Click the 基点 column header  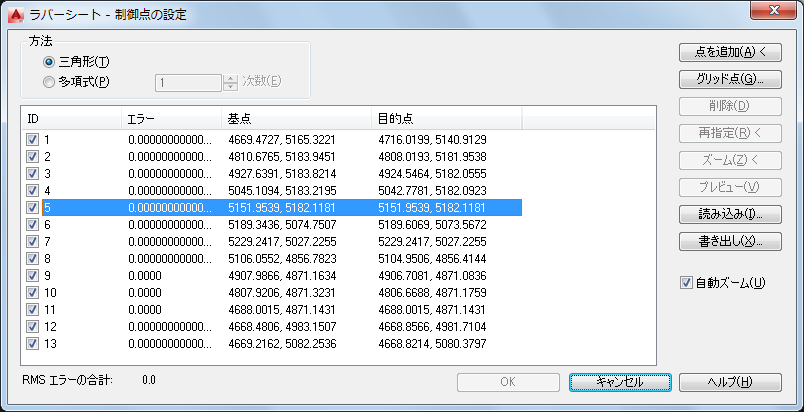click(x=296, y=119)
